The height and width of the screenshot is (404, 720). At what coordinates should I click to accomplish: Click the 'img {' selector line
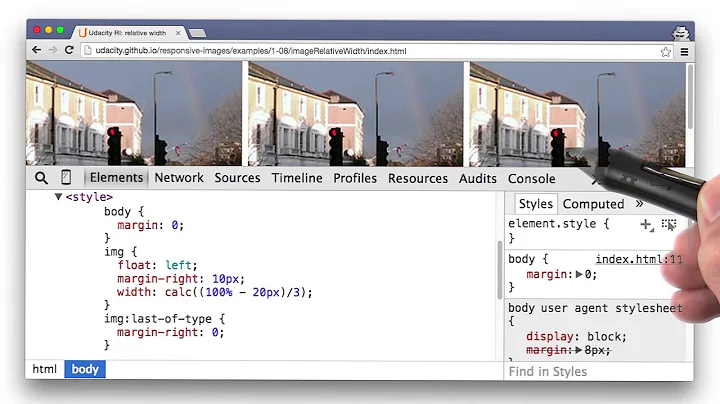[x=120, y=252]
